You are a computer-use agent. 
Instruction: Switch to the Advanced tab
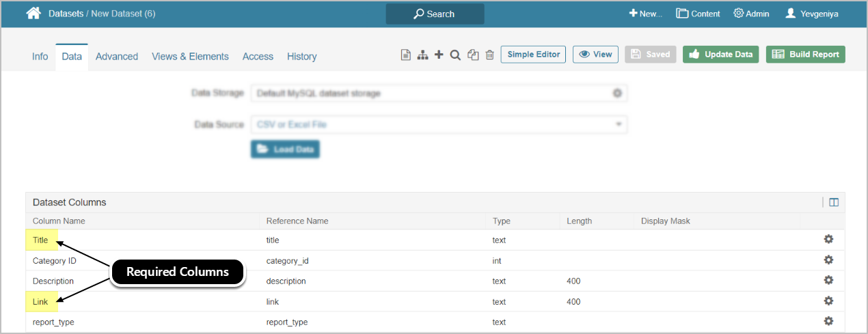117,57
